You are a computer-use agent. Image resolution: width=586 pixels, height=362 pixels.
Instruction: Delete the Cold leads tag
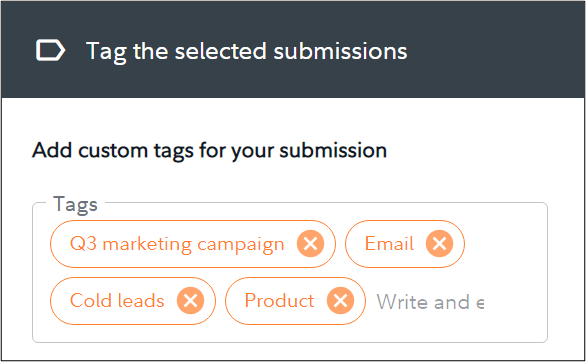coord(191,300)
